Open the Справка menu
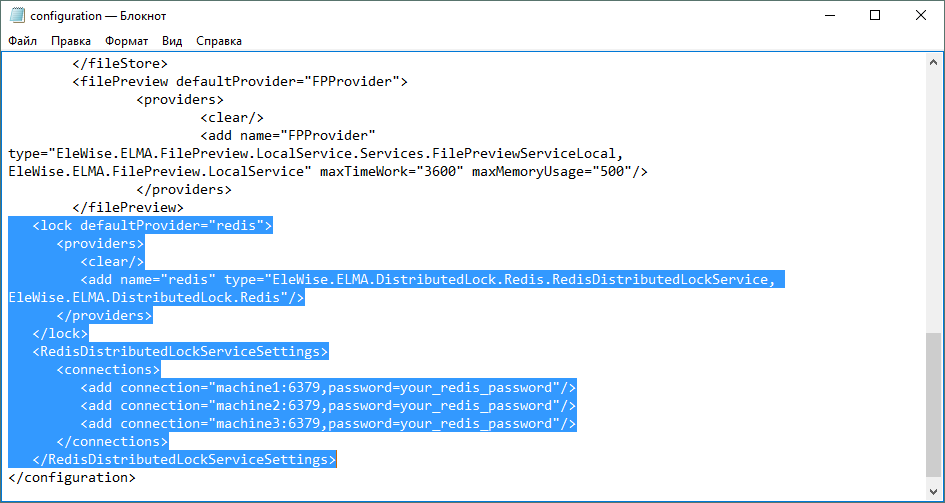This screenshot has width=945, height=503. (219, 41)
